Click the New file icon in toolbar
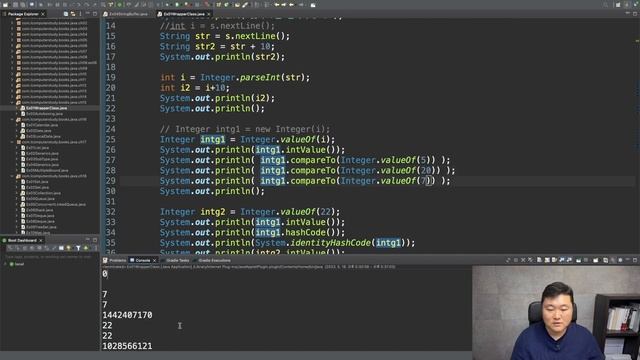The width and height of the screenshot is (640, 360). click(x=5, y=4)
